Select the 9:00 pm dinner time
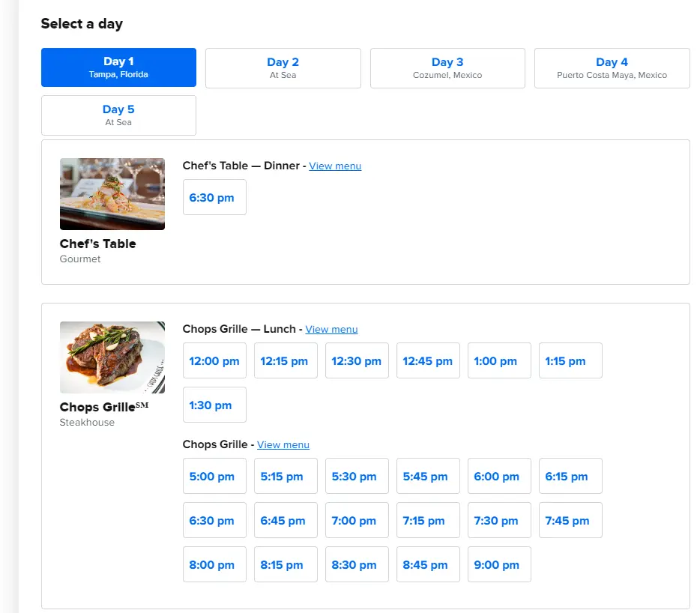Image resolution: width=700 pixels, height=613 pixels. click(499, 564)
